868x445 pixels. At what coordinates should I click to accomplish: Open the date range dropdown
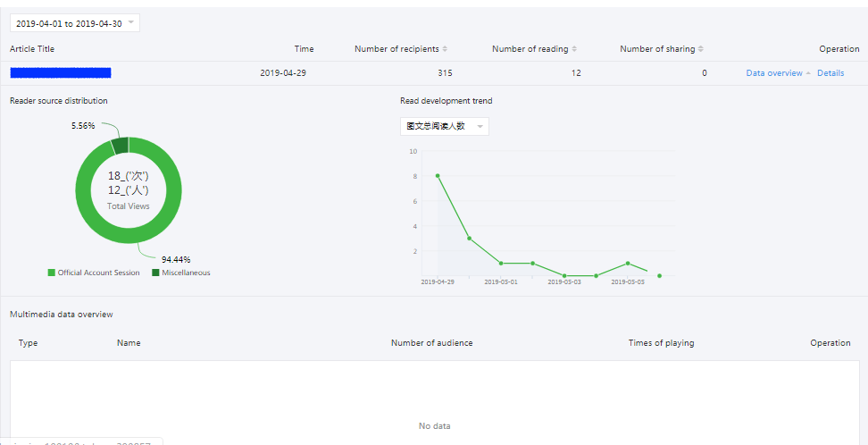[x=74, y=23]
